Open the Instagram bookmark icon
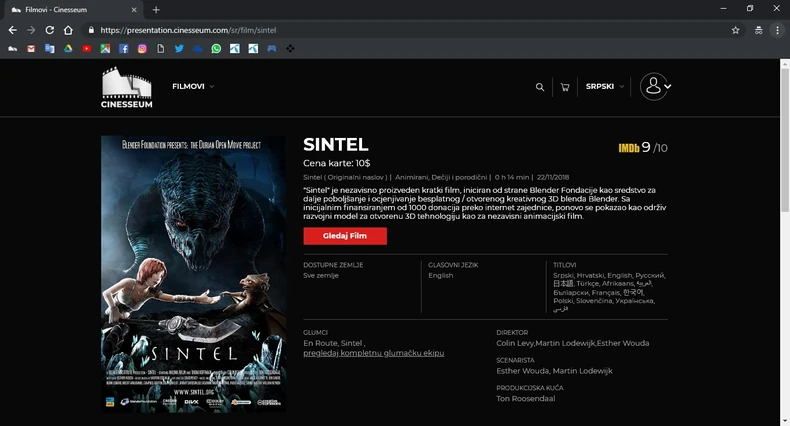 (x=142, y=48)
